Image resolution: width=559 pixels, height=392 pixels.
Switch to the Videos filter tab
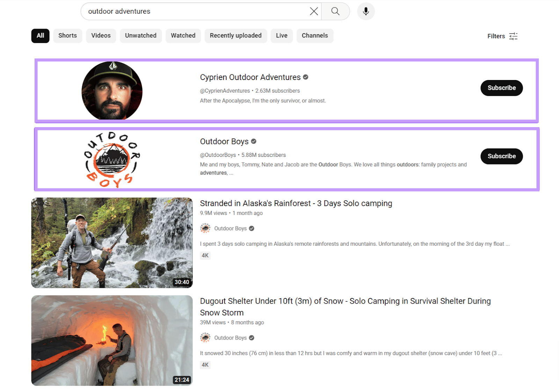(x=101, y=35)
